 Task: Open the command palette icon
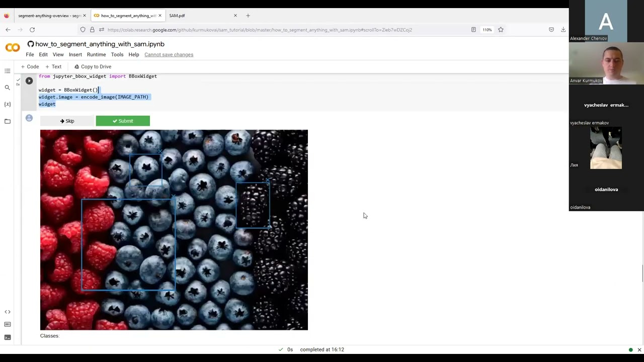pos(8,325)
